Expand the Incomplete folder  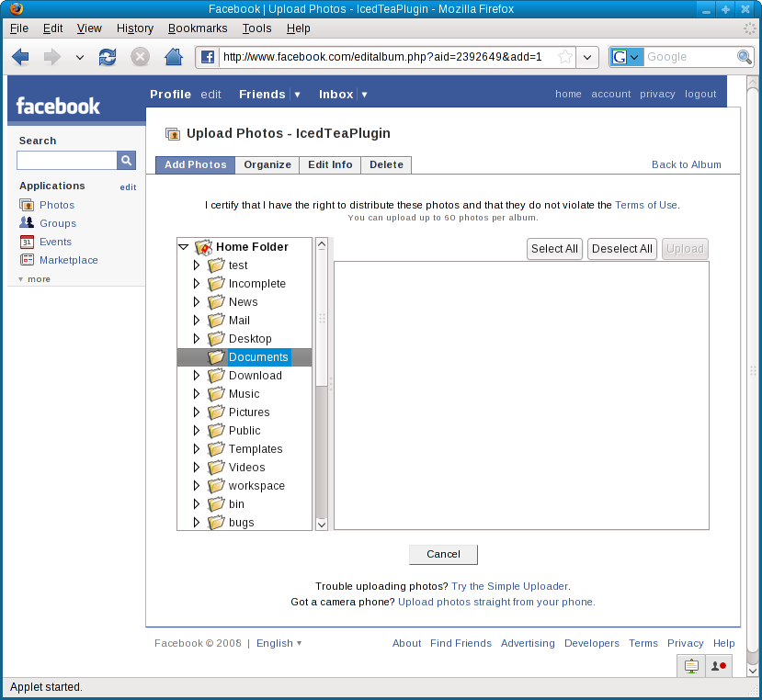click(197, 283)
